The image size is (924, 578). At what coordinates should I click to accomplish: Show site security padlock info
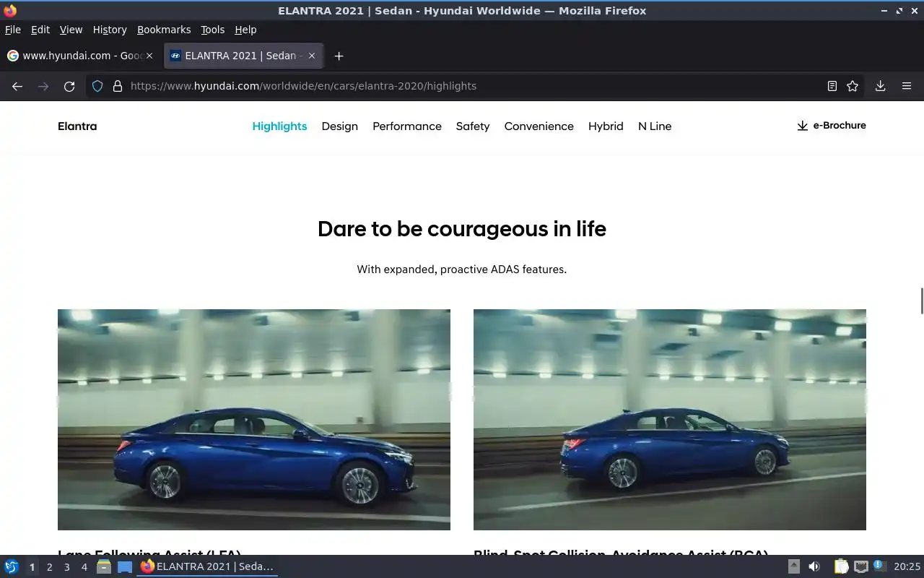(x=118, y=86)
